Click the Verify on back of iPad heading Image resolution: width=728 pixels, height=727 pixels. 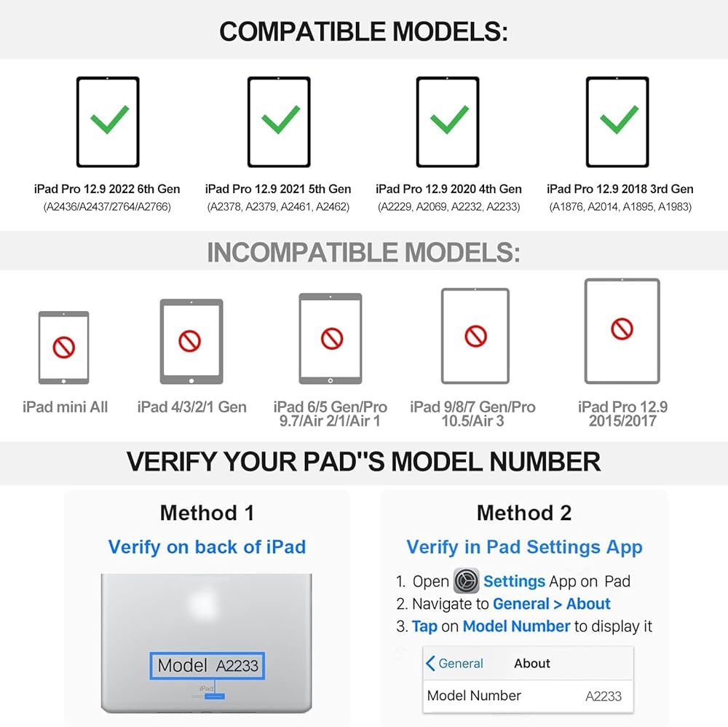point(207,547)
